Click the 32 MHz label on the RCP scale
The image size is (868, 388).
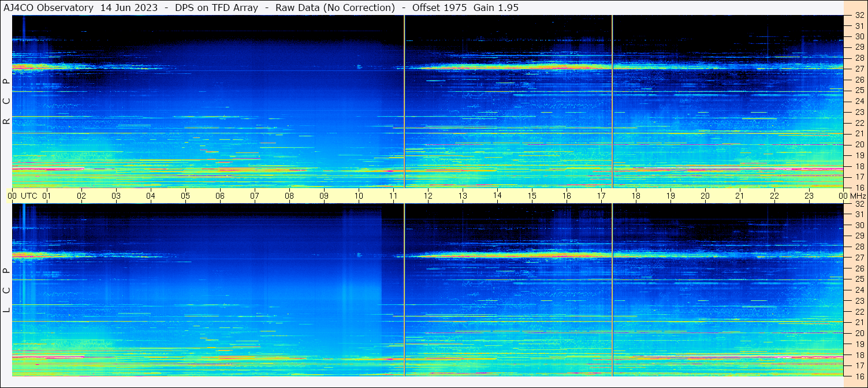coord(859,15)
